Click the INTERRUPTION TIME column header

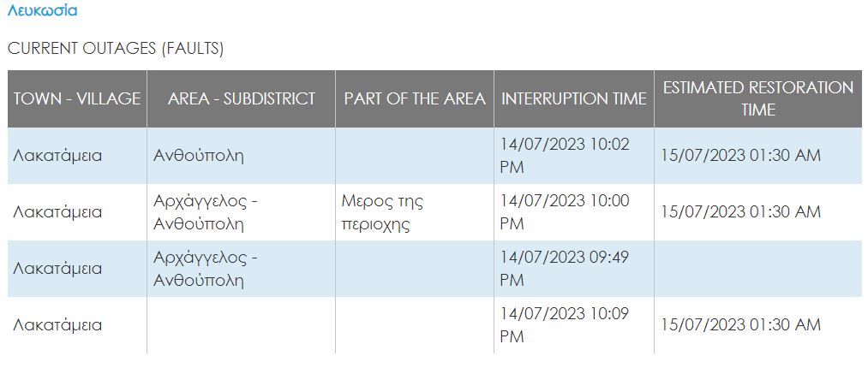click(574, 99)
